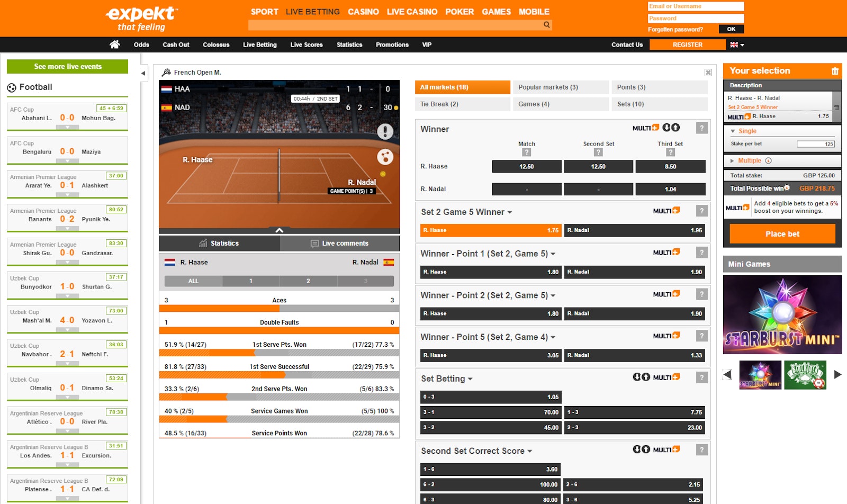Click the exclamation alert icon on court
This screenshot has height=504, width=847.
[x=385, y=131]
